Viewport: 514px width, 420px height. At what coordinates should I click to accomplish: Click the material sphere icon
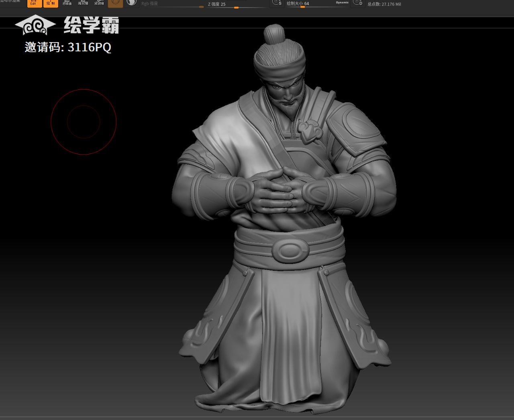(131, 3)
